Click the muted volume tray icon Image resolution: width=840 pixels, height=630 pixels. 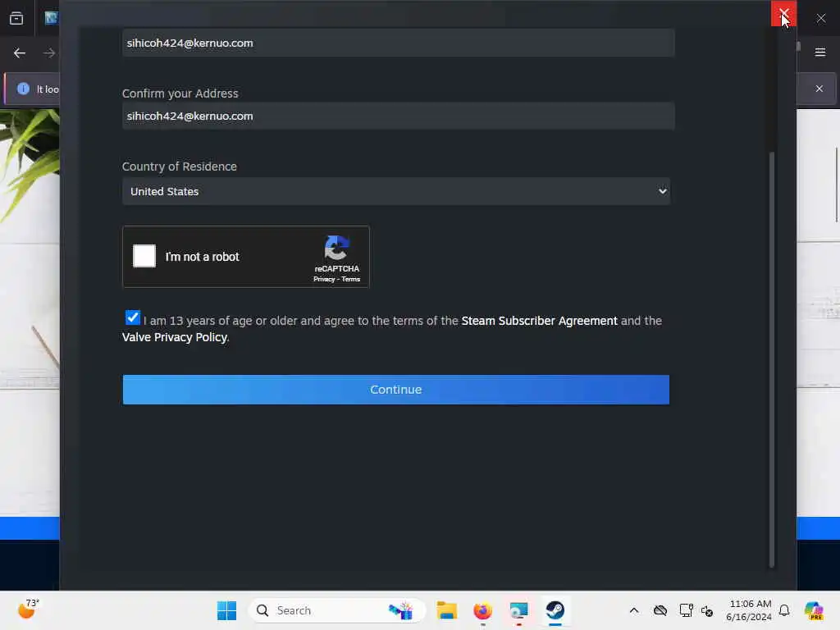pos(707,610)
